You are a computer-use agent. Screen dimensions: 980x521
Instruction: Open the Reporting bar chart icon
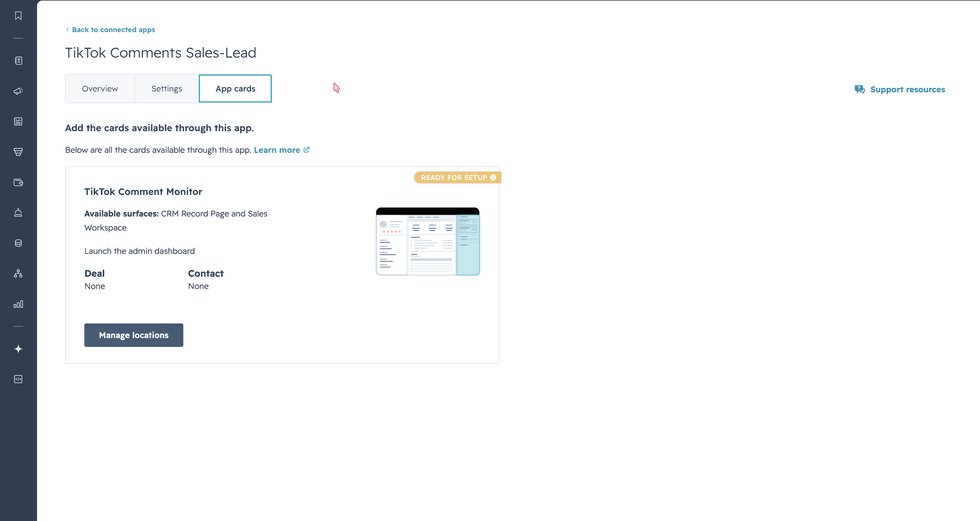pos(18,304)
